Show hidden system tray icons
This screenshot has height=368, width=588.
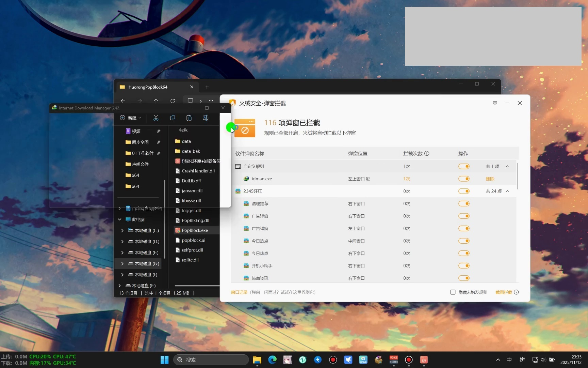(x=498, y=360)
